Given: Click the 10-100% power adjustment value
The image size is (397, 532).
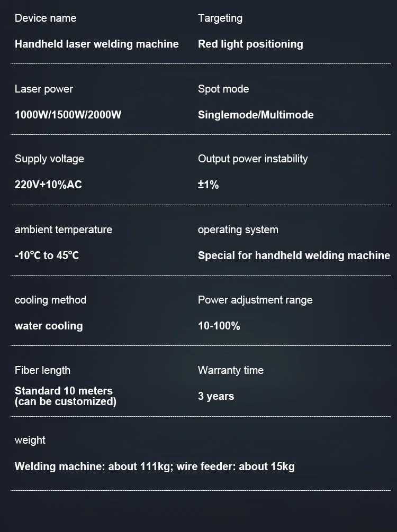Looking at the screenshot, I should (x=219, y=326).
